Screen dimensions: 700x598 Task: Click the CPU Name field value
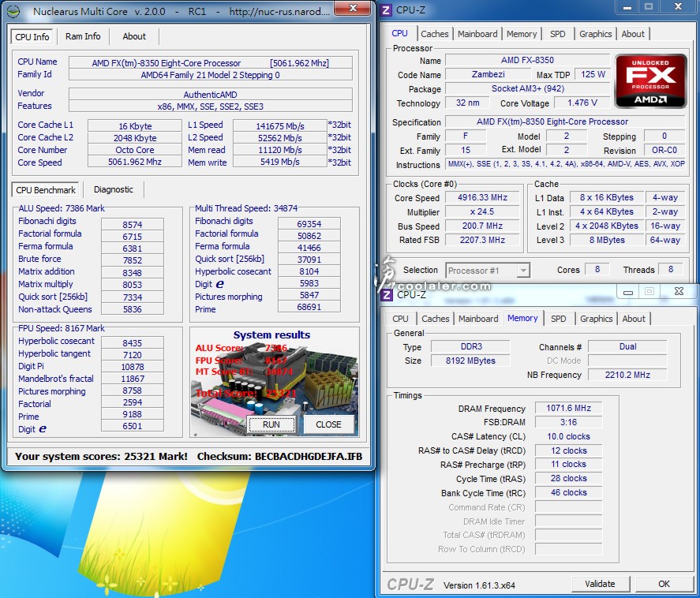(x=210, y=63)
